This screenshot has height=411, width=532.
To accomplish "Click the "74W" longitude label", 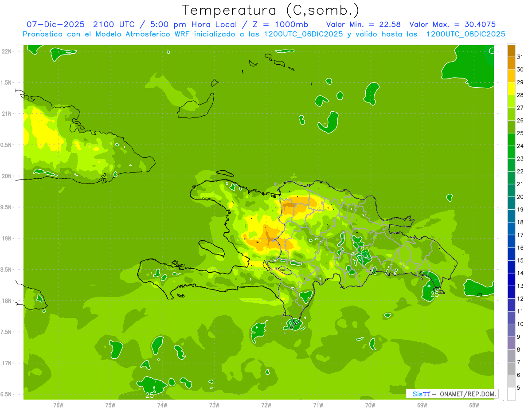I will tap(162, 405).
